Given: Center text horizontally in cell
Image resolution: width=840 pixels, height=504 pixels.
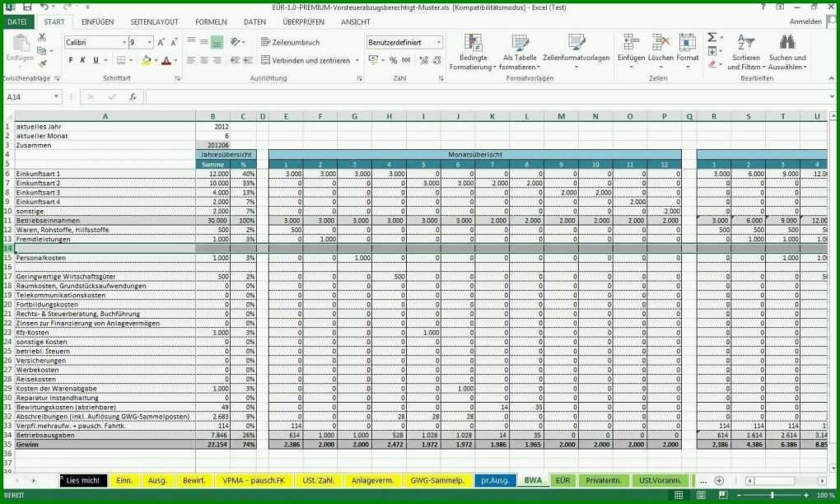Looking at the screenshot, I should [204, 60].
